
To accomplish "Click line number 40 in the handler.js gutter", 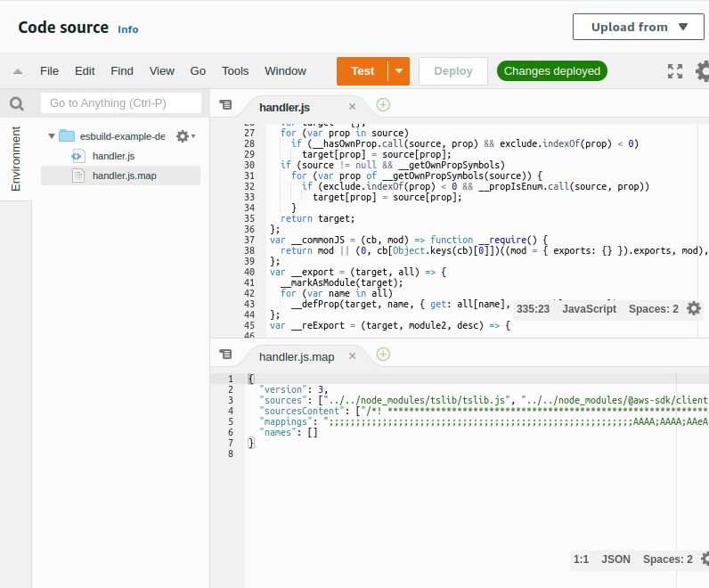I will [249, 272].
